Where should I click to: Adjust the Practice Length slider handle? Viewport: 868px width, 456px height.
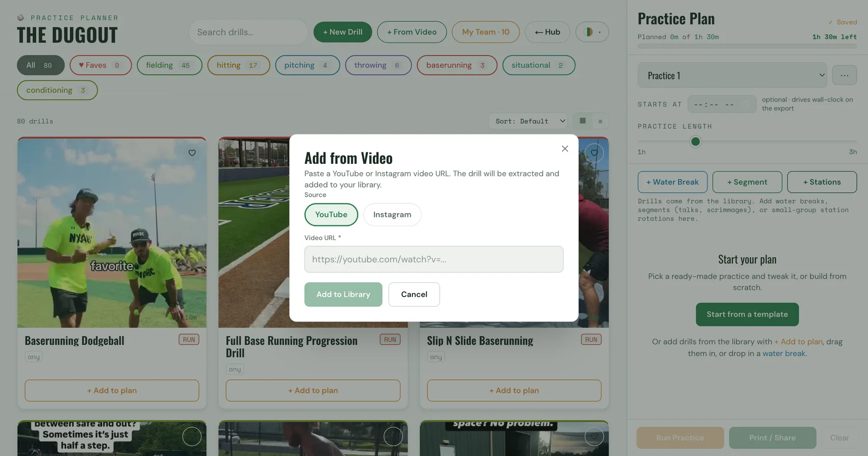[x=695, y=141]
